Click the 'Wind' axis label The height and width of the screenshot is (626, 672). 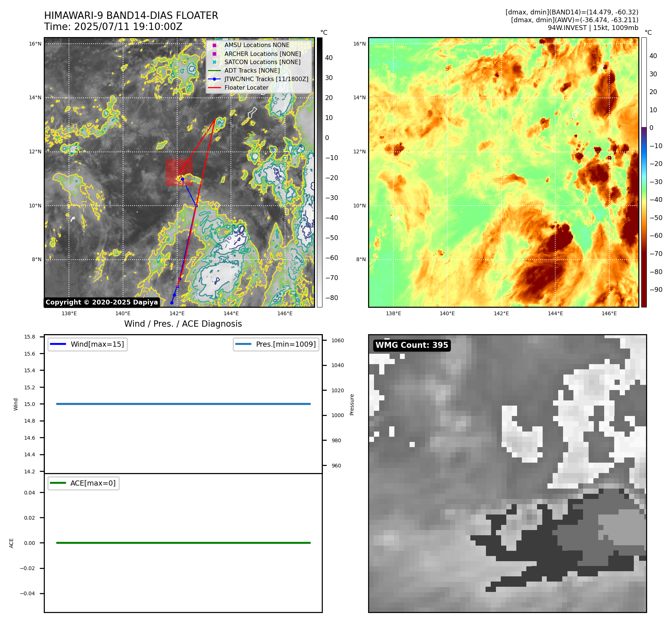pyautogui.click(x=16, y=404)
